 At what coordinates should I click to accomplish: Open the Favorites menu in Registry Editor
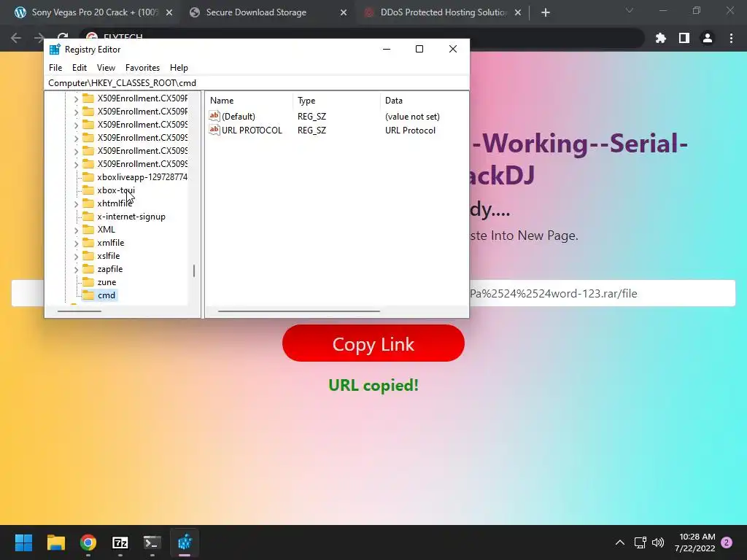pos(142,68)
